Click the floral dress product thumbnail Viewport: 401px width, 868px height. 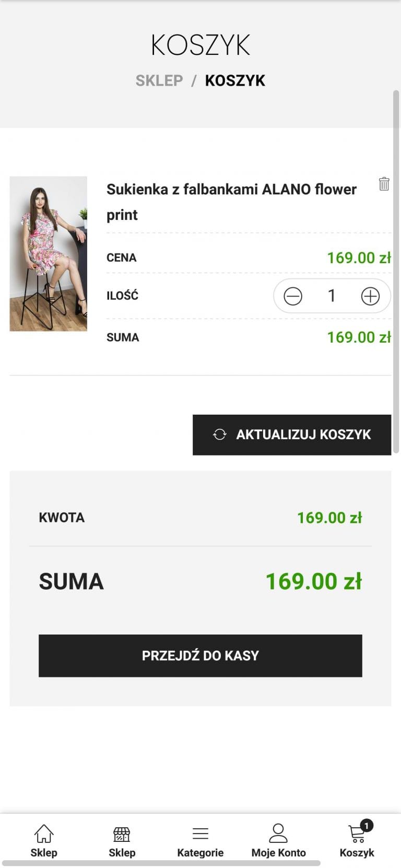coord(49,254)
